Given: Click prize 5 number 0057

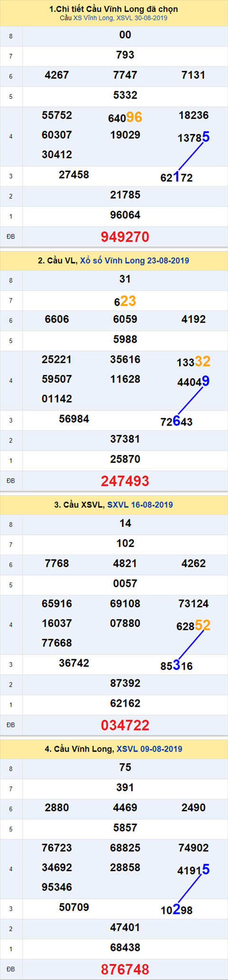Looking at the screenshot, I should (x=125, y=584).
